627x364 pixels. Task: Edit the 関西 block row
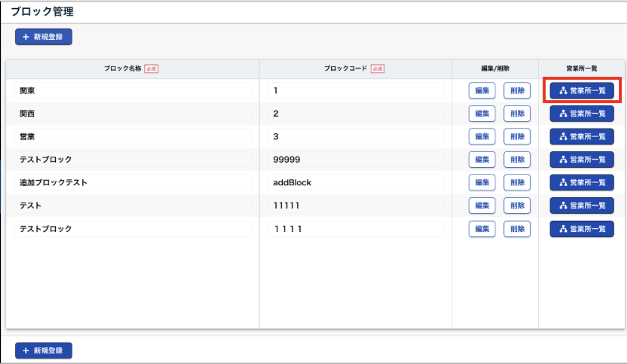[482, 114]
